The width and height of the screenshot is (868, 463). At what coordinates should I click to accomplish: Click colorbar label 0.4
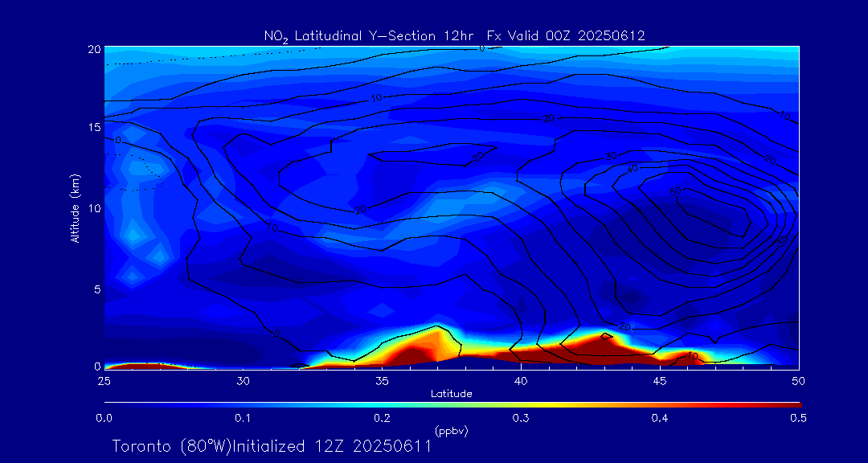659,418
